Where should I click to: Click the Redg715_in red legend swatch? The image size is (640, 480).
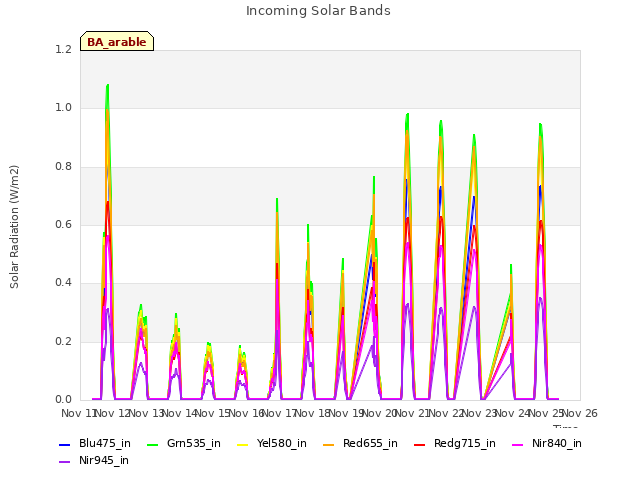420,444
